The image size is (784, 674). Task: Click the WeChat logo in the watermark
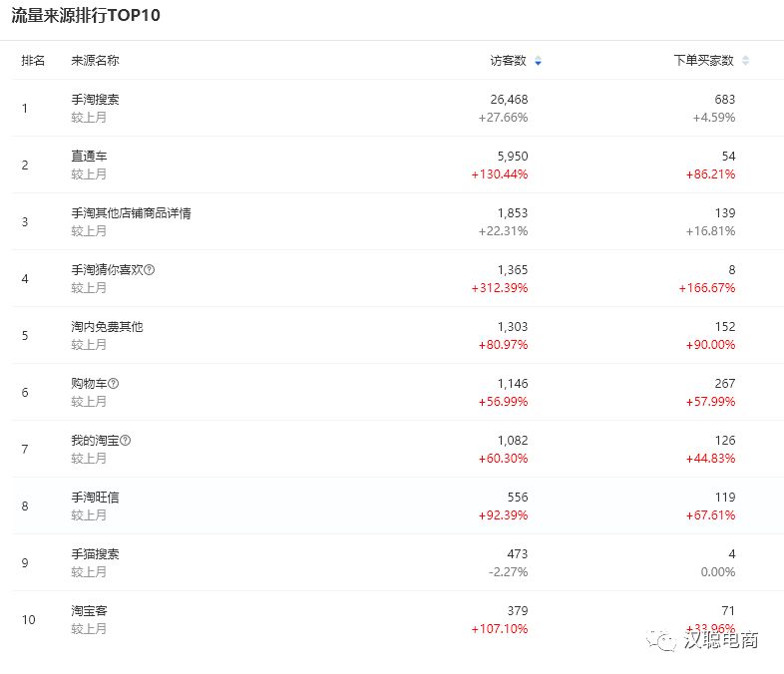click(660, 639)
